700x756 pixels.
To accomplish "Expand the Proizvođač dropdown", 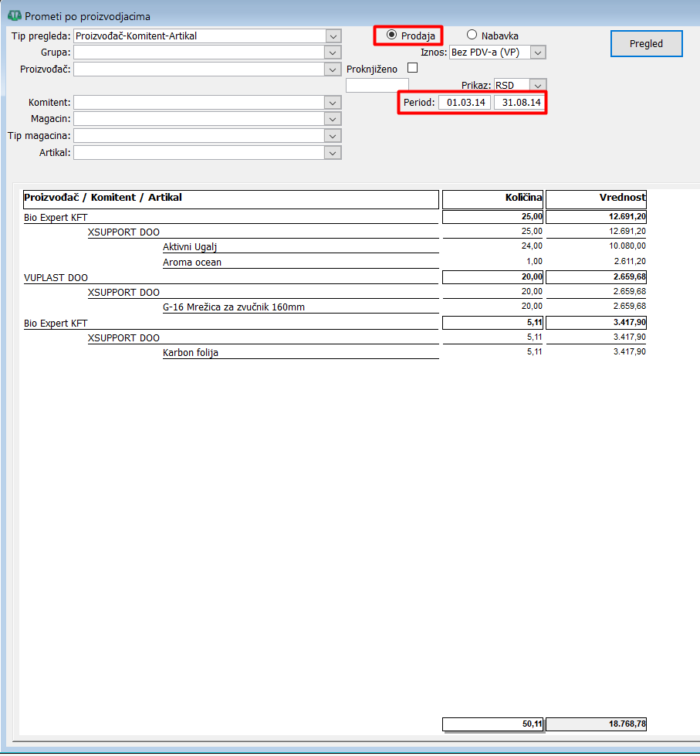I will 333,69.
